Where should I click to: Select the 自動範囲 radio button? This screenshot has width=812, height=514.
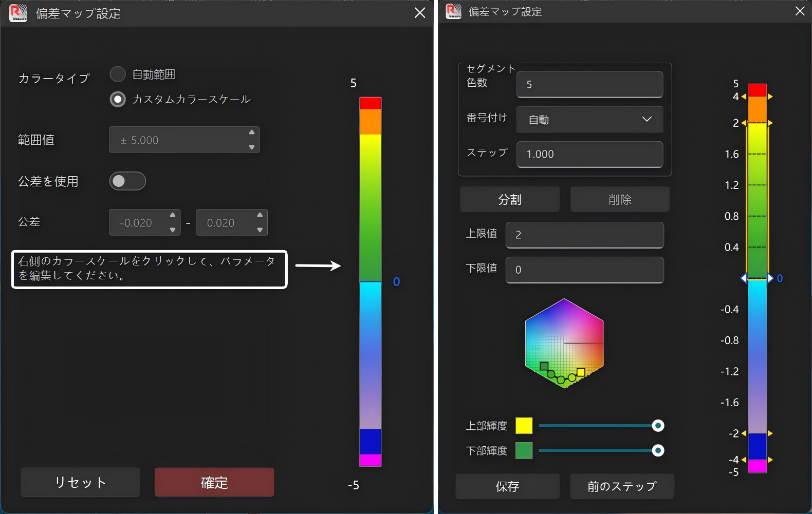coord(118,74)
